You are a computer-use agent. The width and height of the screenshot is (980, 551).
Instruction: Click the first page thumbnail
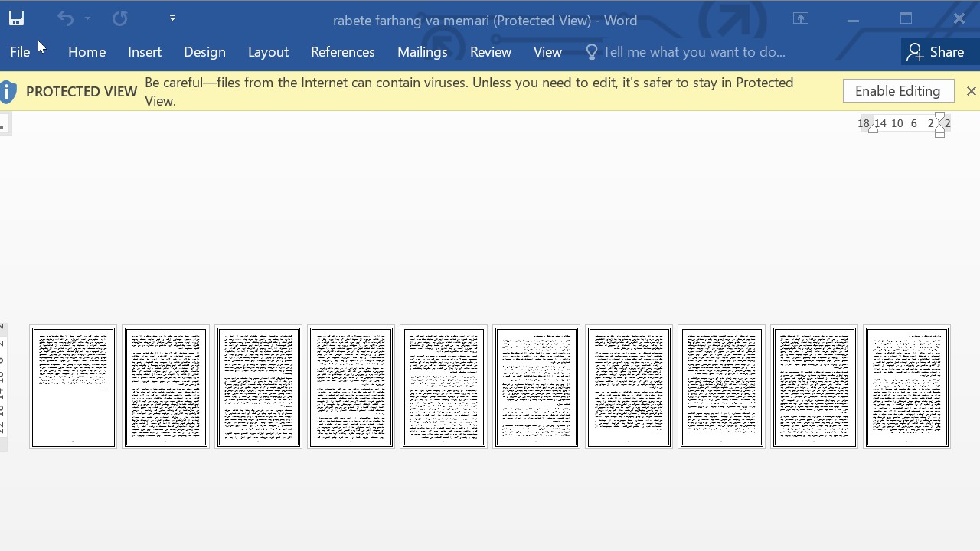pyautogui.click(x=73, y=387)
